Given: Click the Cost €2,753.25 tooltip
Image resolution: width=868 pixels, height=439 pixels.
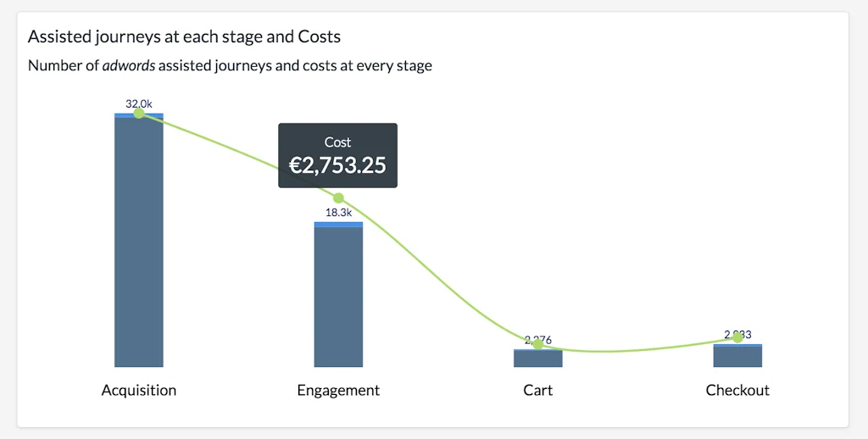Looking at the screenshot, I should 337,156.
